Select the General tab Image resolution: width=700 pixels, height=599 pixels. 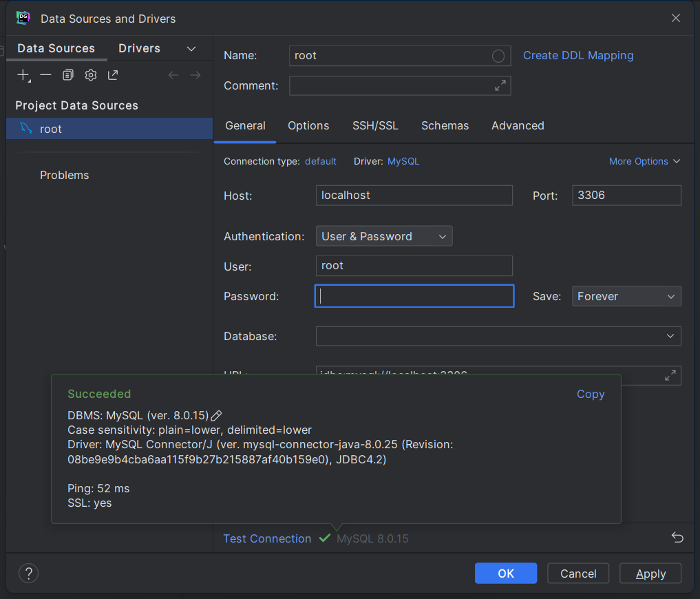point(245,125)
